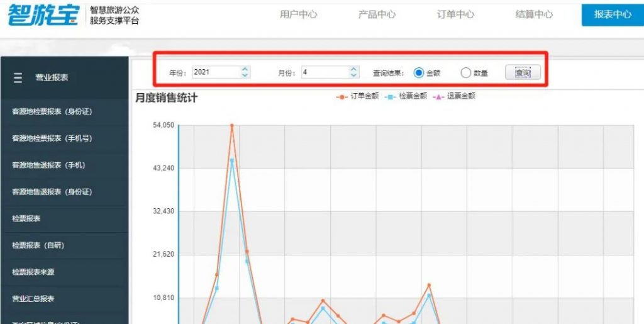Screen dimensions: 644x324
Task: Open 客源地售退报表（手机） report
Action: (x=48, y=165)
